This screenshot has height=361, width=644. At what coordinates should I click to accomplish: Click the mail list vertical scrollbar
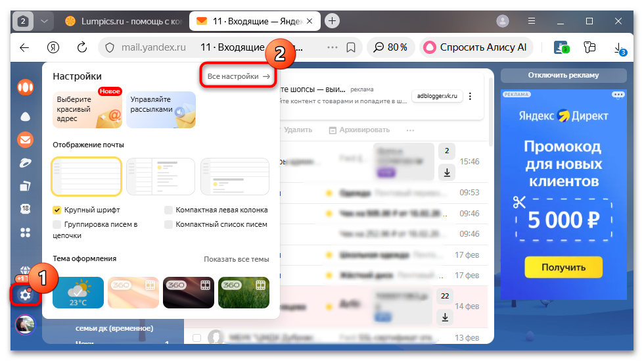click(x=491, y=111)
